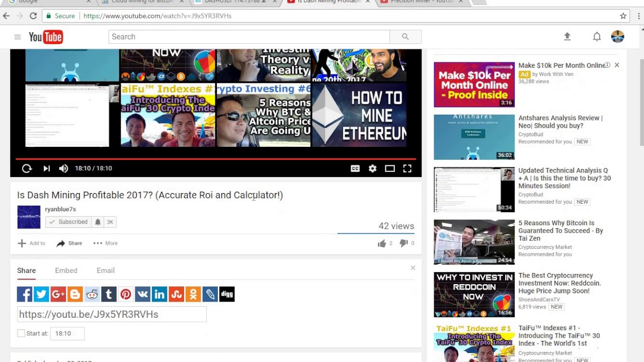Dismiss the Make $10k Per Month ad
This screenshot has height=362, width=644.
(617, 65)
